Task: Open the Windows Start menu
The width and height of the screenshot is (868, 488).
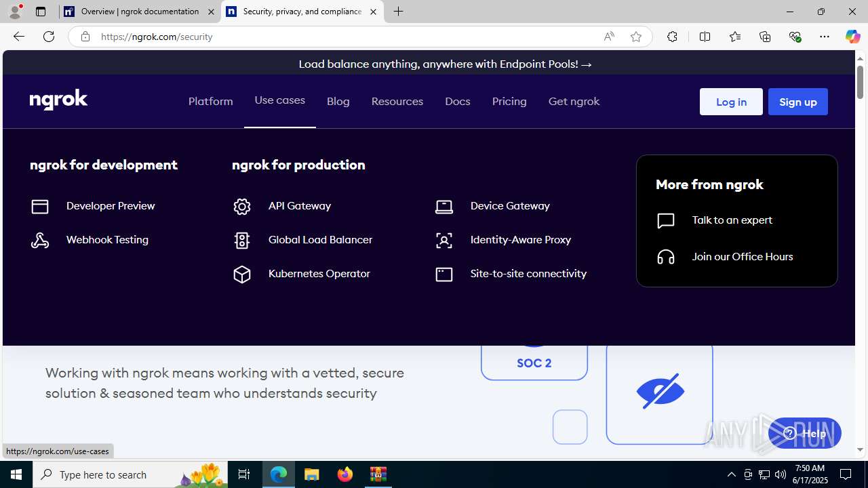Action: [x=16, y=474]
